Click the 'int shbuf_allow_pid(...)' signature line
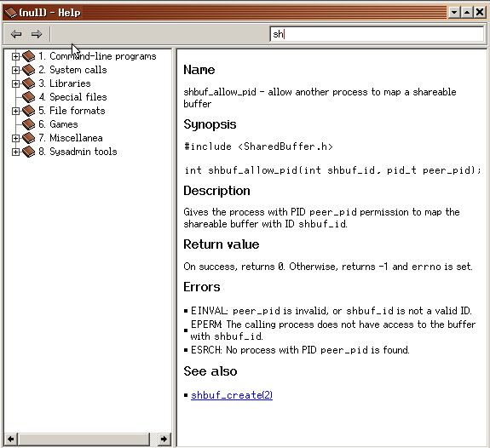This screenshot has height=448, width=490. (333, 170)
